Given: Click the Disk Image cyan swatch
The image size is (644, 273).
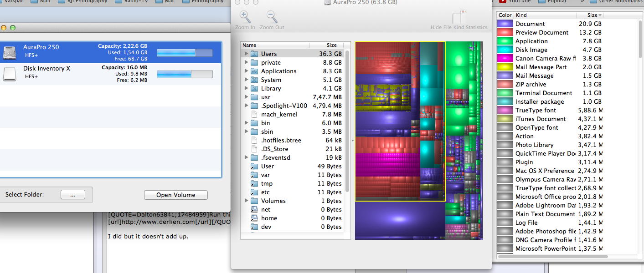Looking at the screenshot, I should tap(505, 50).
